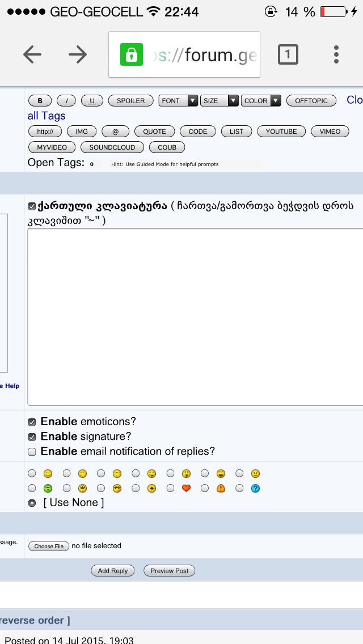Toggle the Georgian keyboard checkbox
This screenshot has height=644, width=363.
32,206
